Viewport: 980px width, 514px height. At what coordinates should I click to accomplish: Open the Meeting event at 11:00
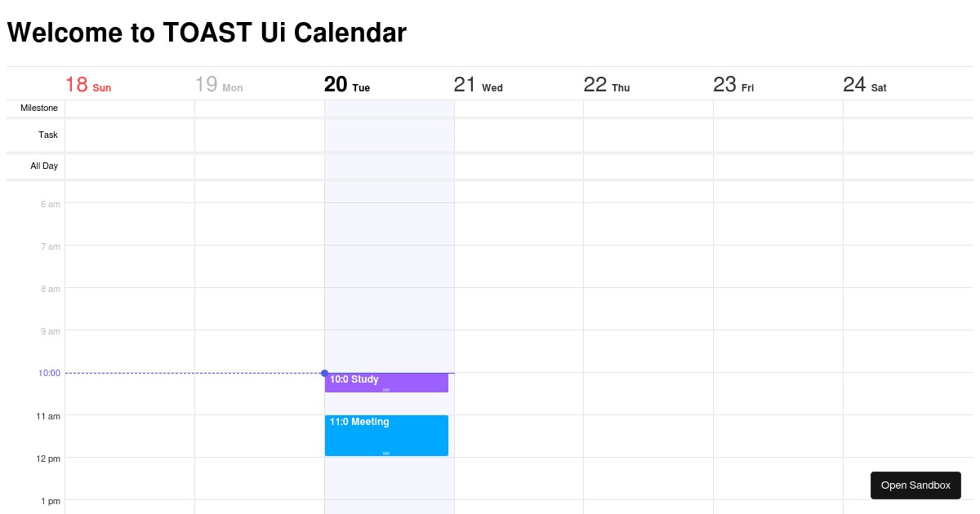point(385,432)
